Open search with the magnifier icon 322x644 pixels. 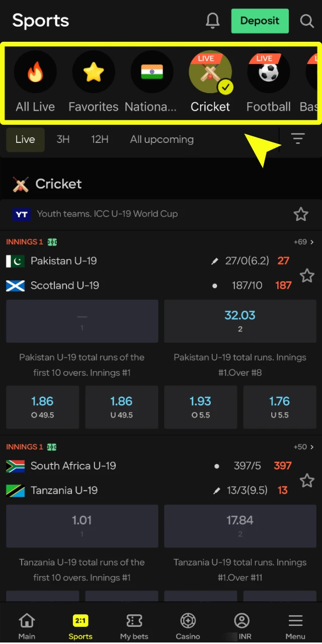coord(307,21)
